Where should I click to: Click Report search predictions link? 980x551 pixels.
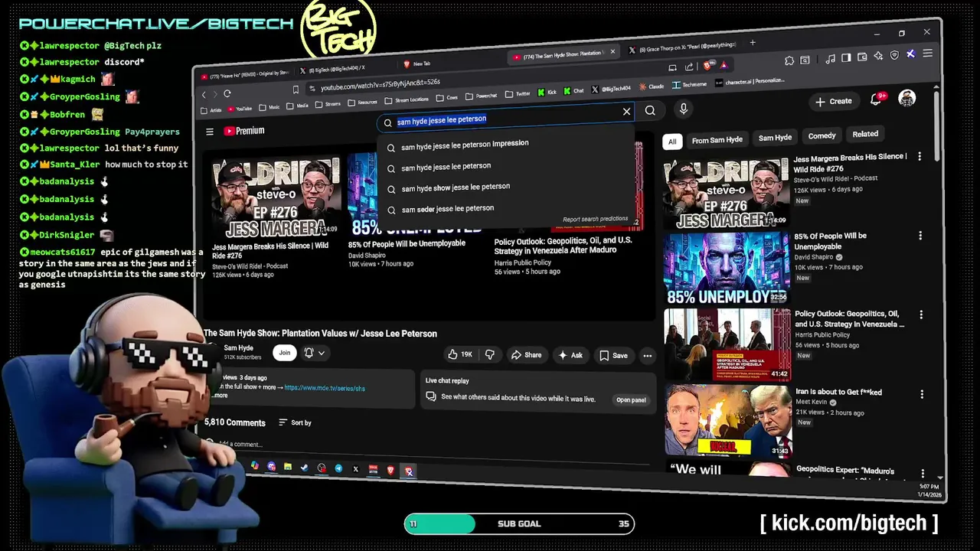[x=595, y=219]
